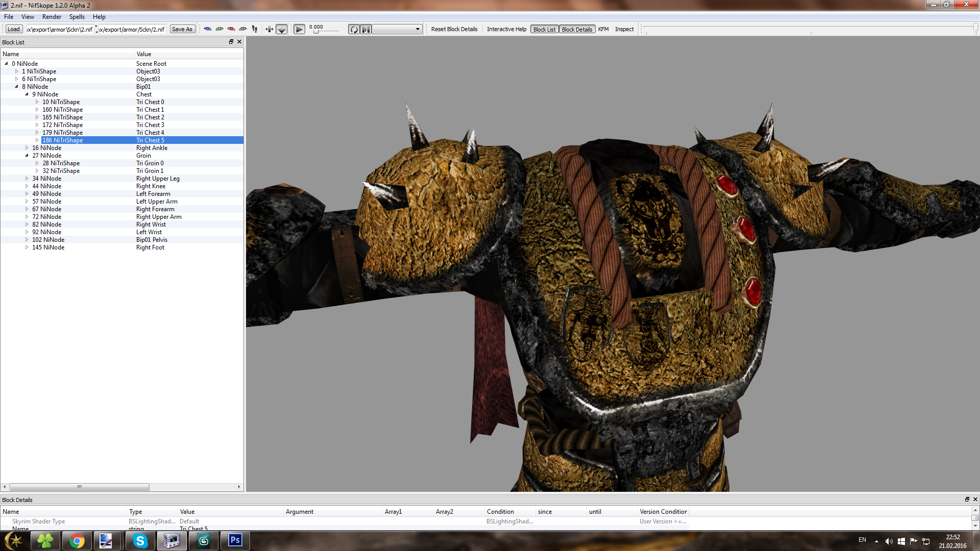
Task: Collapse the 8 NiNode Bip01
Action: [x=16, y=87]
